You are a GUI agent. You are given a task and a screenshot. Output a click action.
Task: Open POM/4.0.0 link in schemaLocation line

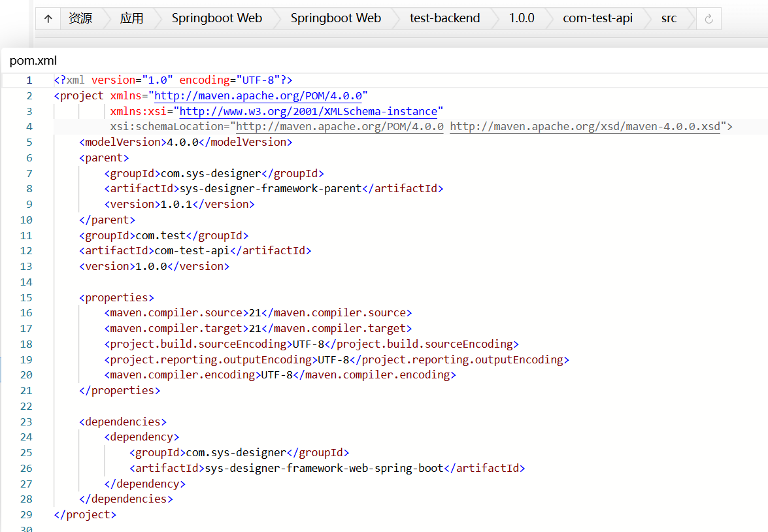(x=339, y=127)
